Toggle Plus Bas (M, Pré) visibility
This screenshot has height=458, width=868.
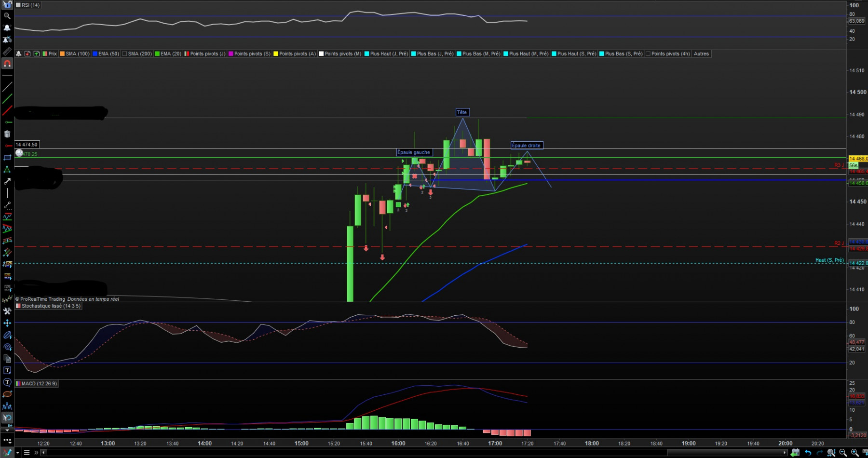click(x=459, y=54)
